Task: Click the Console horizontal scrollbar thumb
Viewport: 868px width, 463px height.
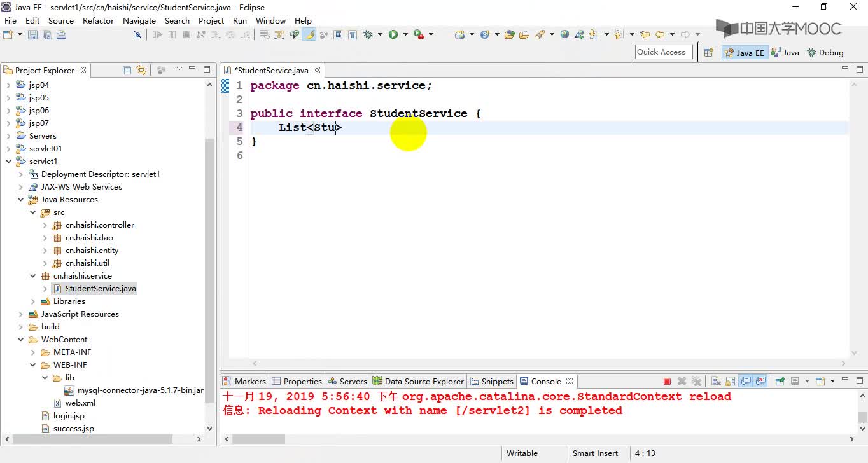Action: click(258, 439)
